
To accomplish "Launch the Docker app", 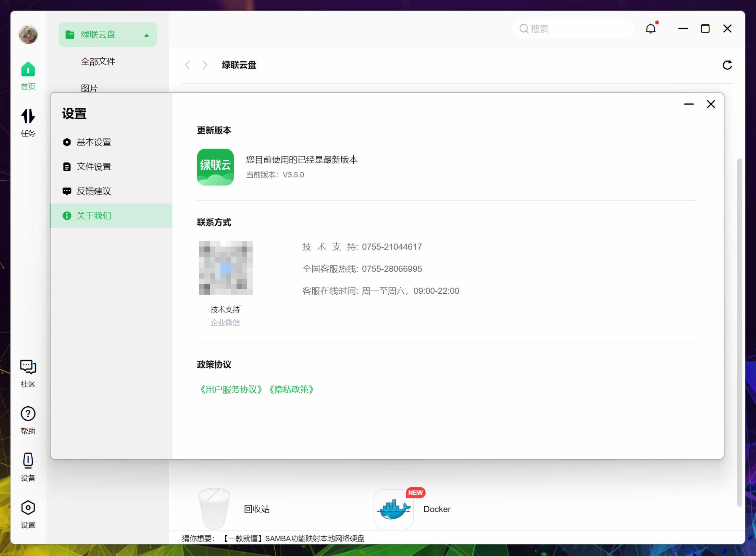I will coord(393,509).
